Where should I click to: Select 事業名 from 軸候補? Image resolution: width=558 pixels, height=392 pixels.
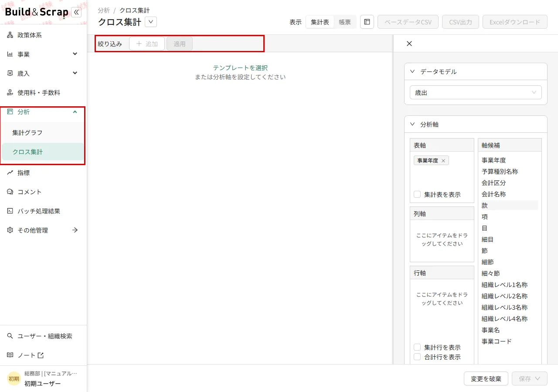pyautogui.click(x=491, y=330)
